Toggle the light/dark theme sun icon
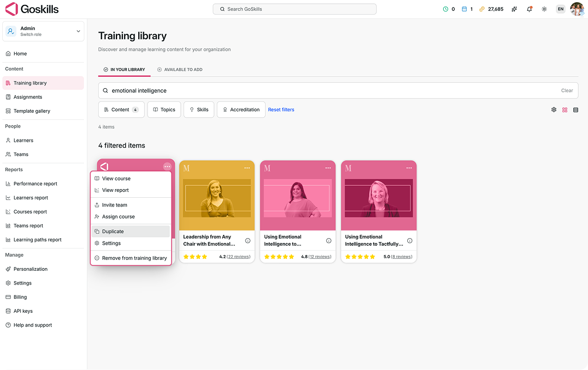 (x=544, y=9)
